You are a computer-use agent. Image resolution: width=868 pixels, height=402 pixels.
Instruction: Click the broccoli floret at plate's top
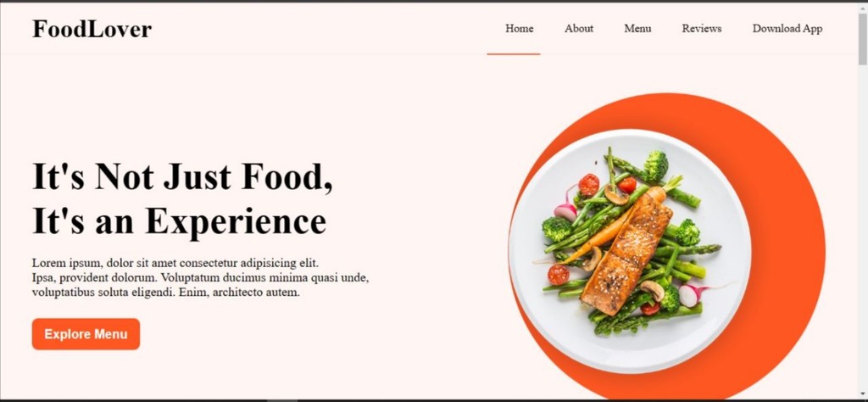[655, 165]
